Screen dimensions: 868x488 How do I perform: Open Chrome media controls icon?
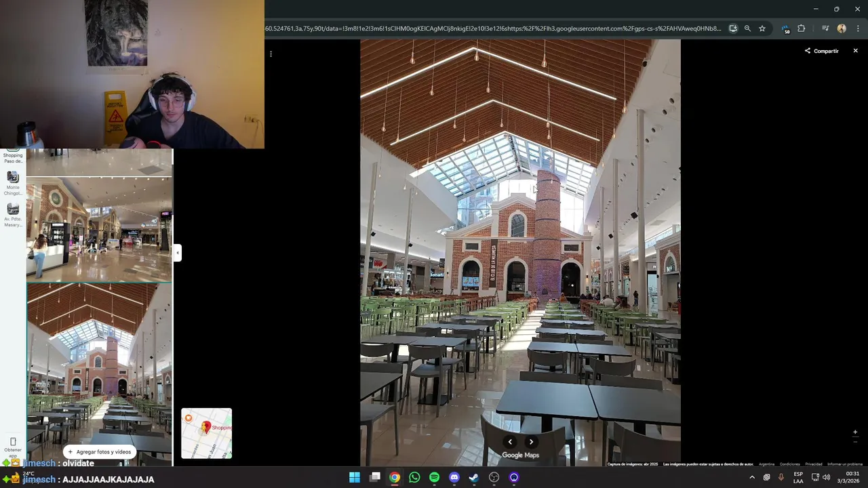point(825,28)
